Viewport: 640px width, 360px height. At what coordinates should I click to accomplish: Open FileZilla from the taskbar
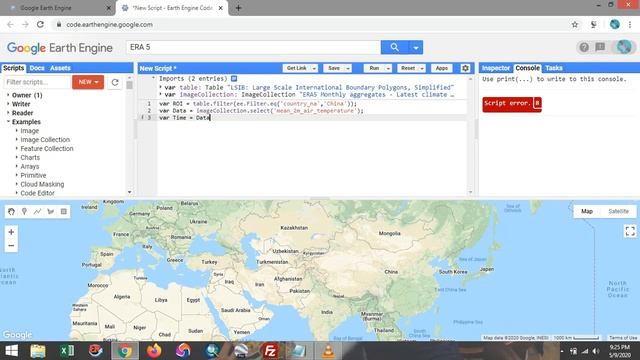[270, 351]
